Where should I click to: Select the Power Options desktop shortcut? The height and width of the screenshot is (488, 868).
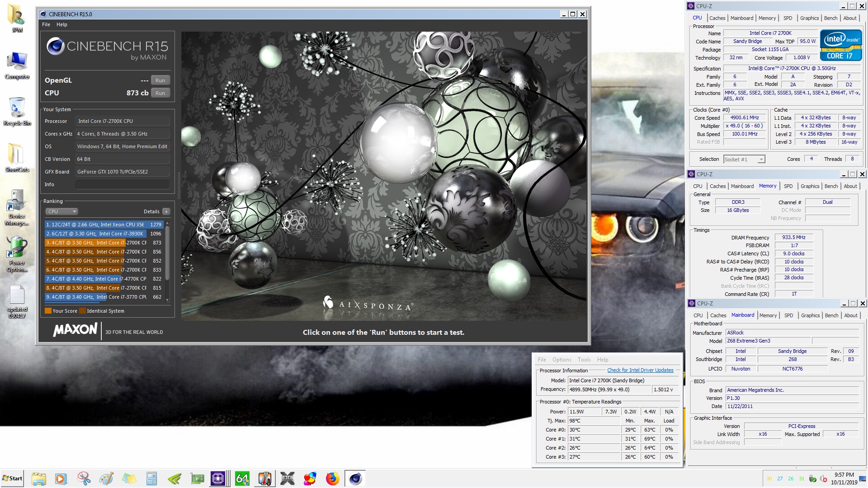pyautogui.click(x=17, y=254)
